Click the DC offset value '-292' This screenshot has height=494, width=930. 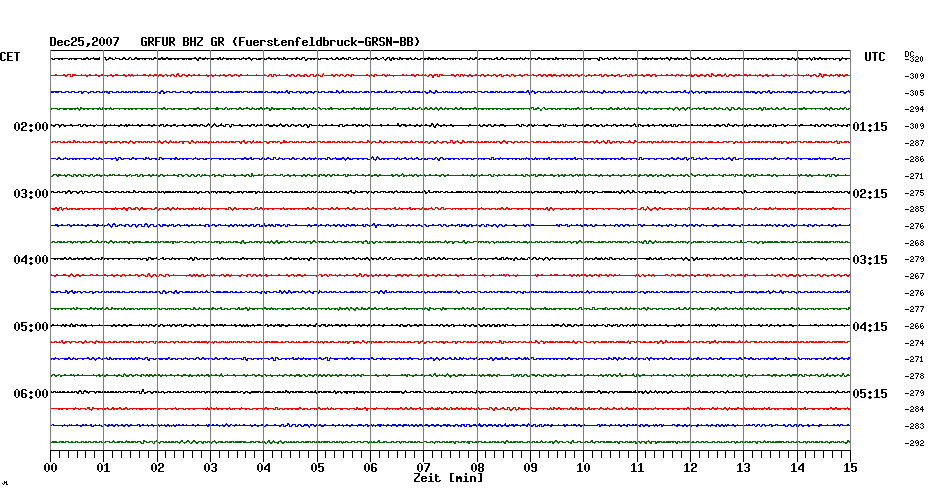914,443
